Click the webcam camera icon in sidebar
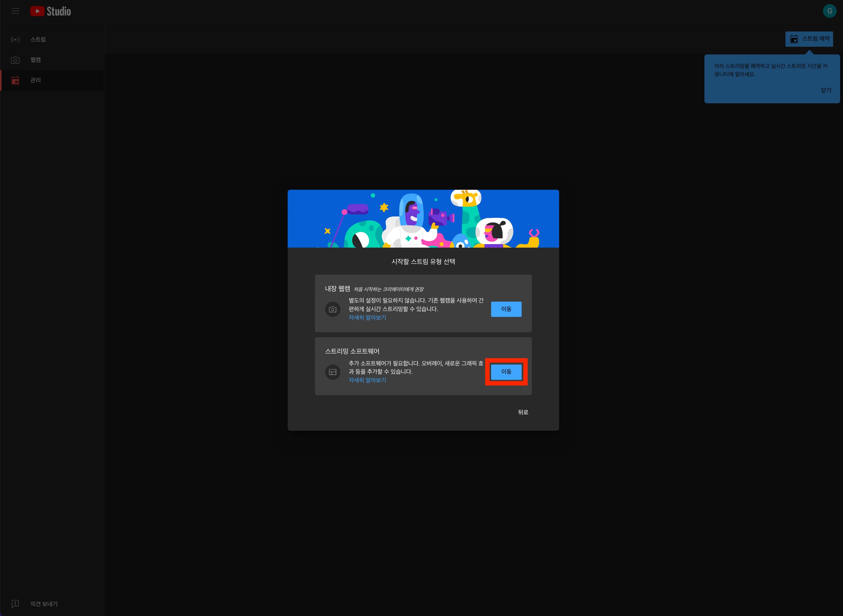Screen dimensions: 843x616 pyautogui.click(x=15, y=60)
